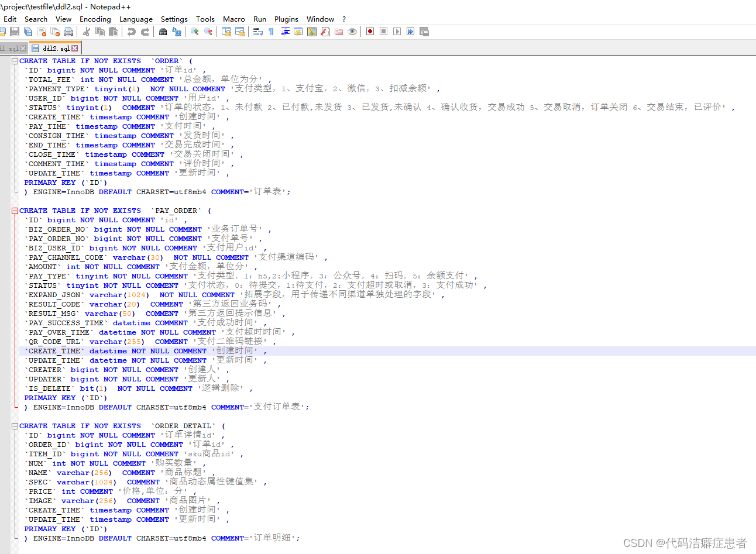Click the Close document toolbar icon

coord(42,32)
